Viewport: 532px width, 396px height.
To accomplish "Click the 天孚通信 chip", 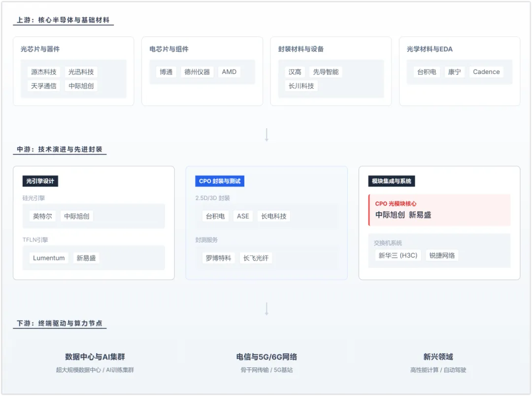I will coord(44,86).
